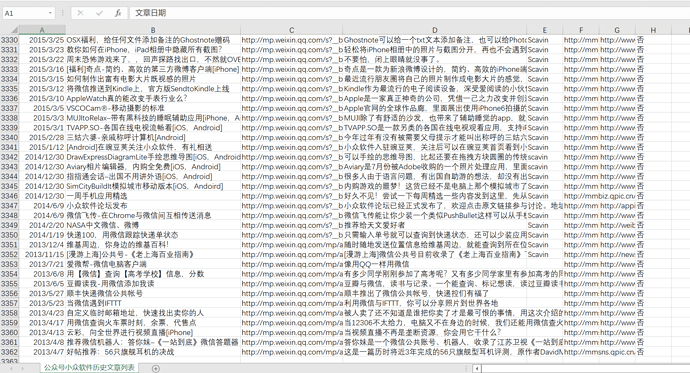Open the Insert Function fx icon
This screenshot has width=690, height=373.
(x=118, y=13)
